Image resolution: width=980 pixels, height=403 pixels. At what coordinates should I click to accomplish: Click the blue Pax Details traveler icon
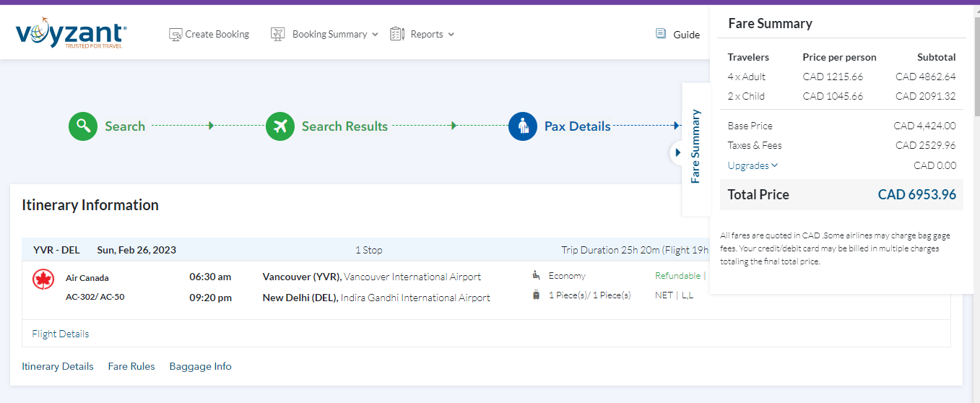(x=523, y=126)
